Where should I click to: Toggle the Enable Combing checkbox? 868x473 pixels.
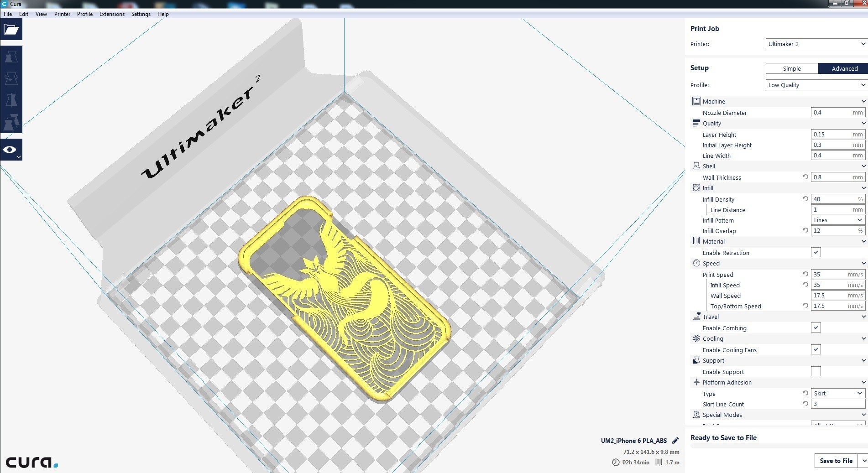pos(816,327)
